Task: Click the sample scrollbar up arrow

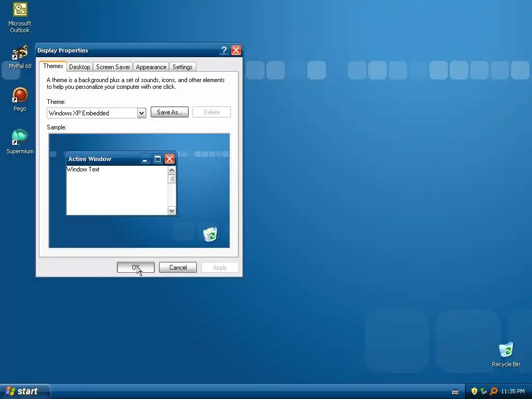Action: 171,170
